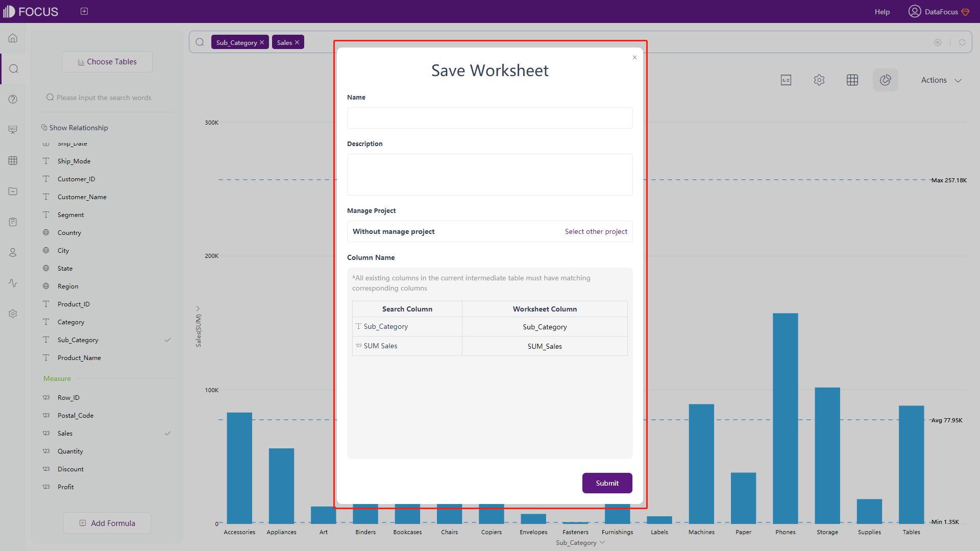Expand the Sales(SUM) y-axis chevron
Viewport: 980px width, 551px height.
(x=199, y=308)
